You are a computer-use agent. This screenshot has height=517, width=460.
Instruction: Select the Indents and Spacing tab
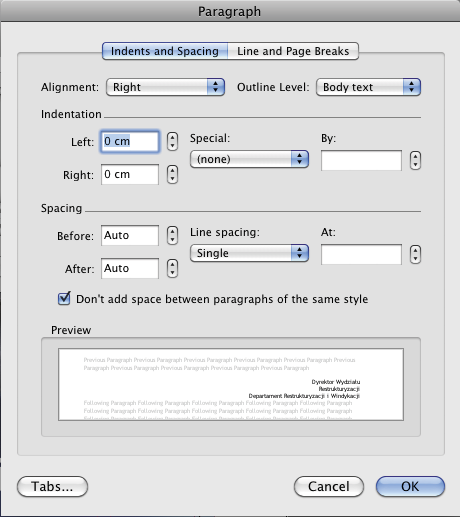click(165, 51)
